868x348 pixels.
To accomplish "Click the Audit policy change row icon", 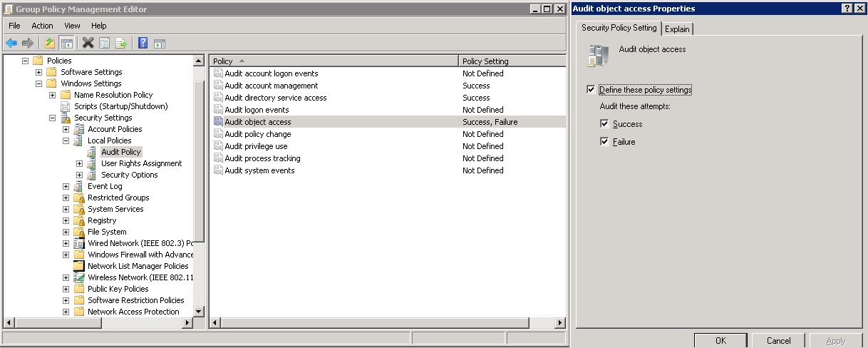I will 218,134.
